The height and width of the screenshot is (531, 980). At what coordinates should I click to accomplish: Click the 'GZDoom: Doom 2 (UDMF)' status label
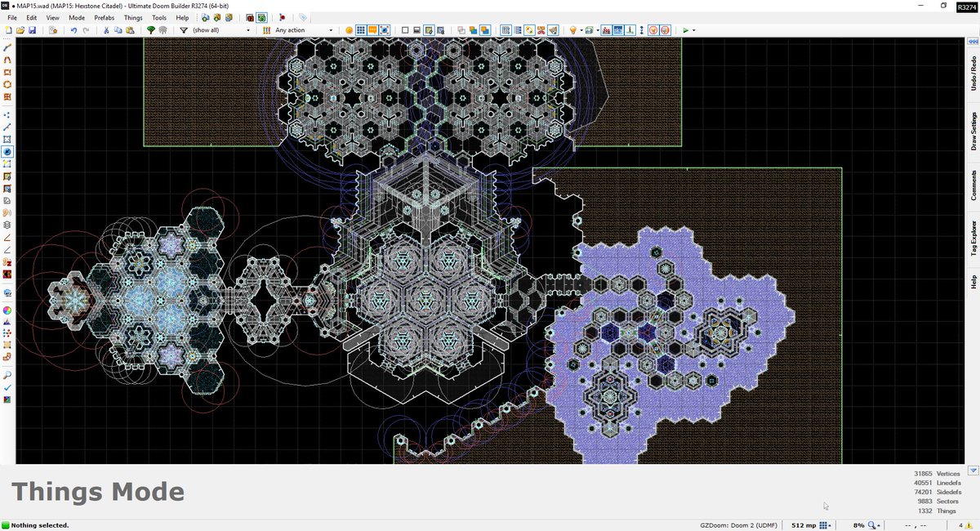click(737, 525)
